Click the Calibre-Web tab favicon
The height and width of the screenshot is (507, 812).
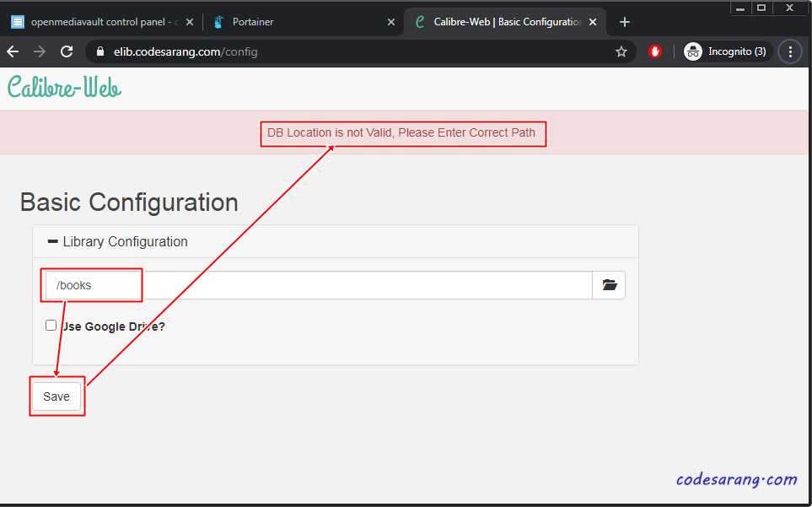pyautogui.click(x=420, y=22)
